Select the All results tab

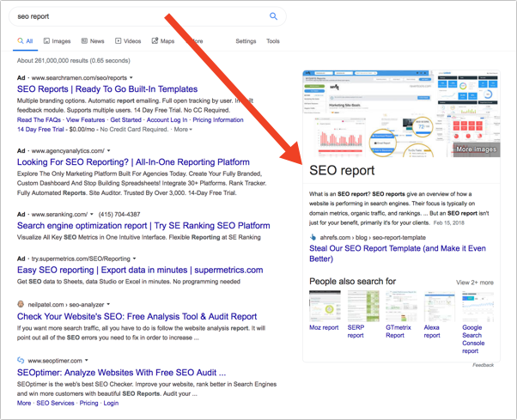click(25, 41)
